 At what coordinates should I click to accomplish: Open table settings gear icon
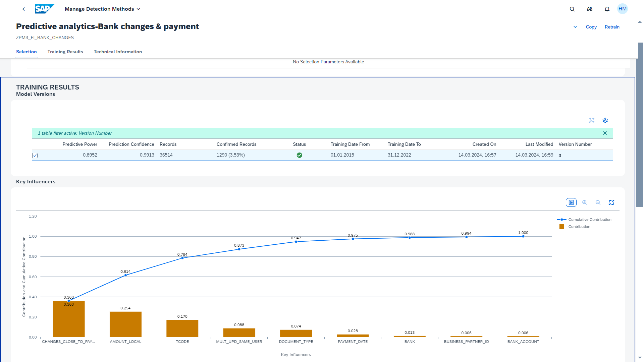(x=605, y=120)
